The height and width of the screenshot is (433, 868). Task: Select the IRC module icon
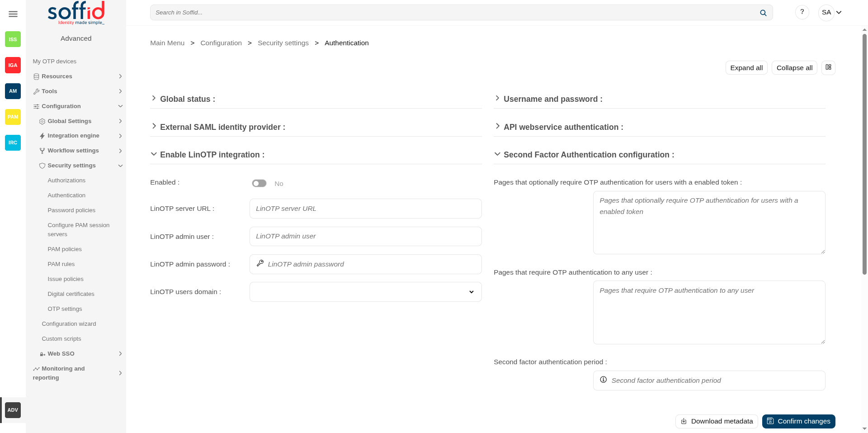13,143
